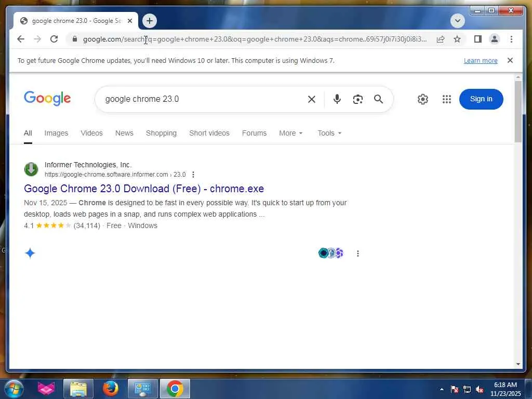
Task: Focus the Google search input field
Action: click(x=203, y=99)
